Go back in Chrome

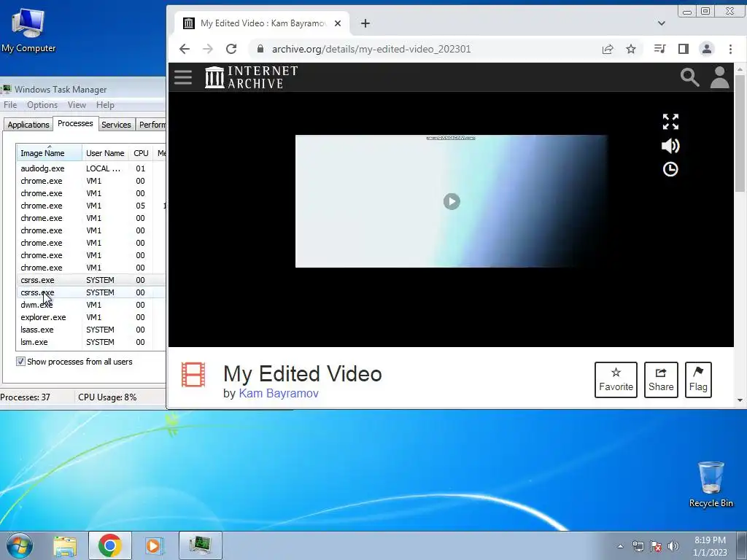[x=185, y=49]
